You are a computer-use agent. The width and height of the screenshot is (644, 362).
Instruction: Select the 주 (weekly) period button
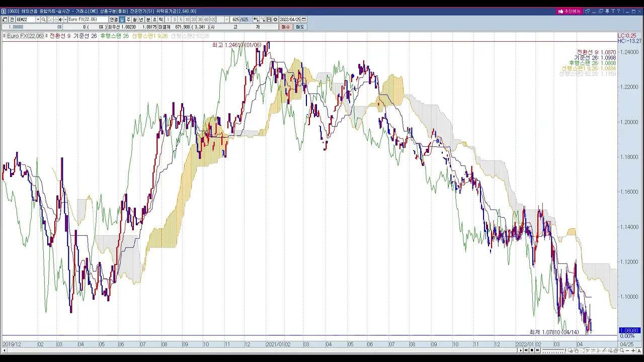[x=128, y=20]
